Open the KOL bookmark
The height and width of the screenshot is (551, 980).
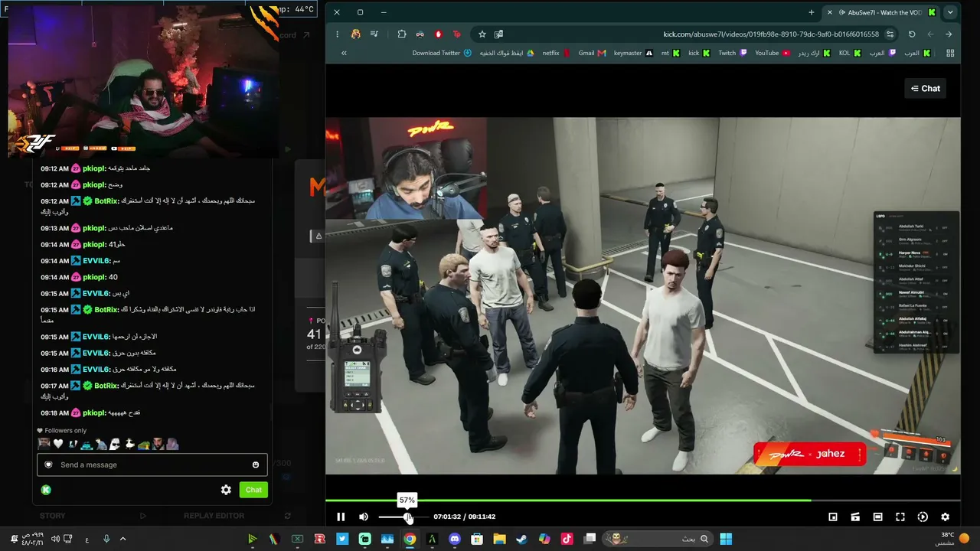point(850,53)
